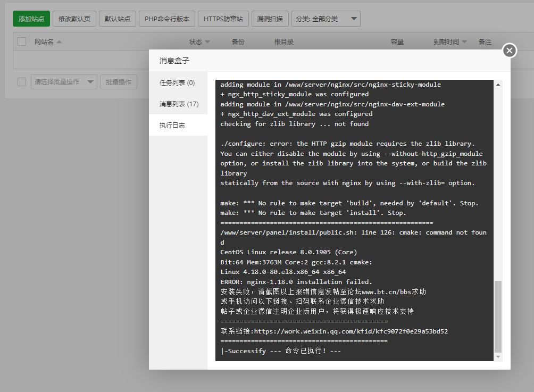Click the 'checking for zlib library ... not found' line
This screenshot has width=534, height=392.
(295, 124)
